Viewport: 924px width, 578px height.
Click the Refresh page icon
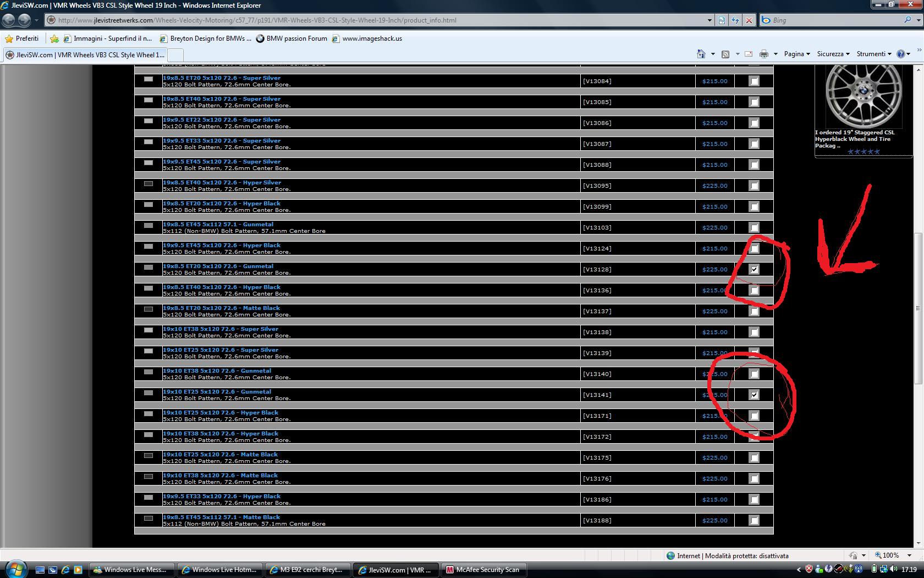point(735,20)
